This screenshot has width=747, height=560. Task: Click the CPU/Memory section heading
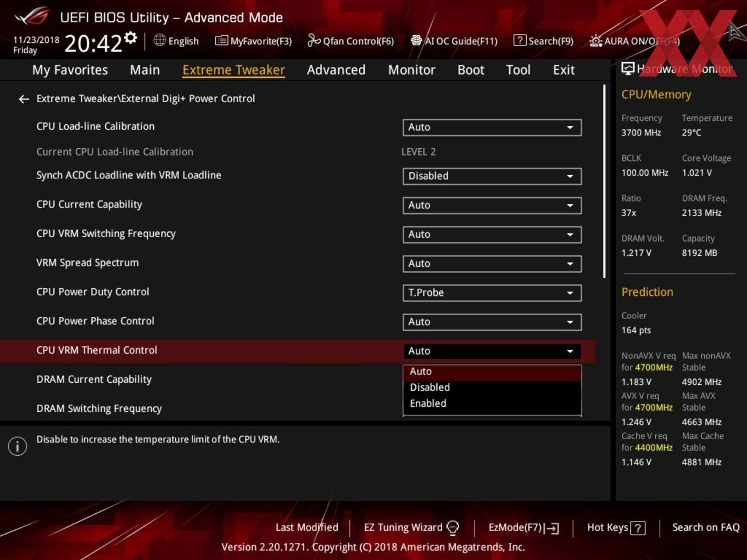point(656,94)
